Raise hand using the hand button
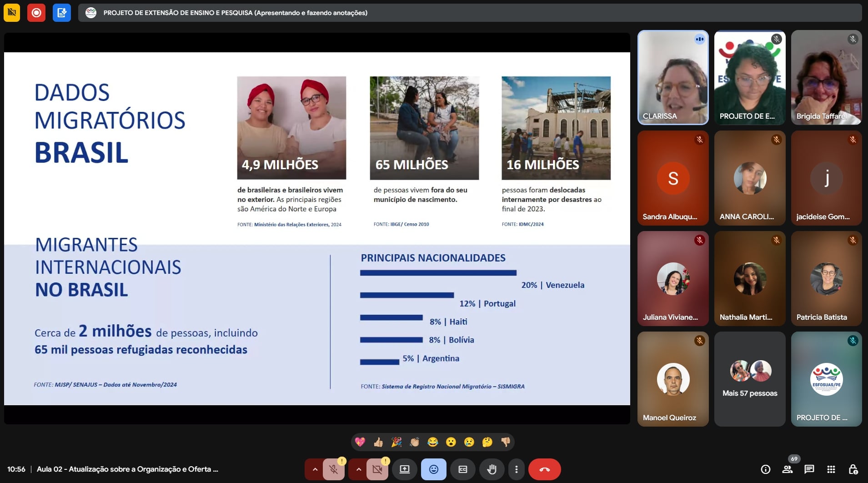The image size is (868, 483). click(x=492, y=469)
